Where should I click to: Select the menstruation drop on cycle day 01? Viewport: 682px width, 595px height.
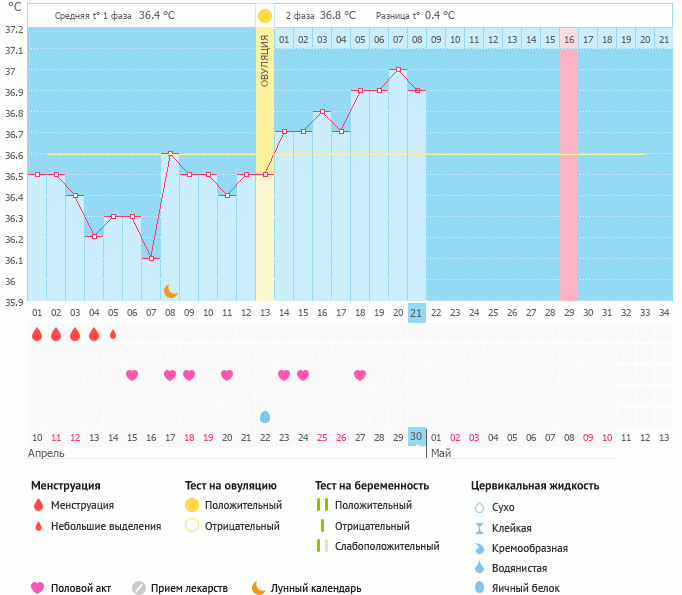point(37,334)
